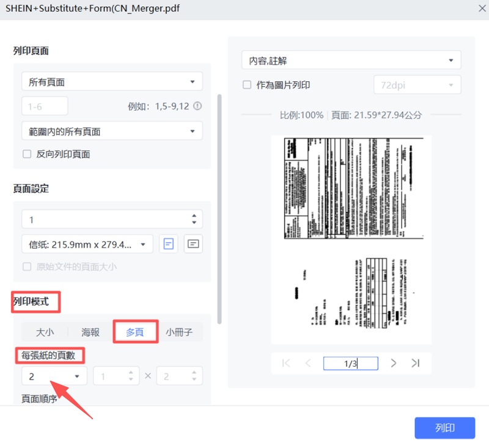Go to next page in preview

[x=394, y=363]
